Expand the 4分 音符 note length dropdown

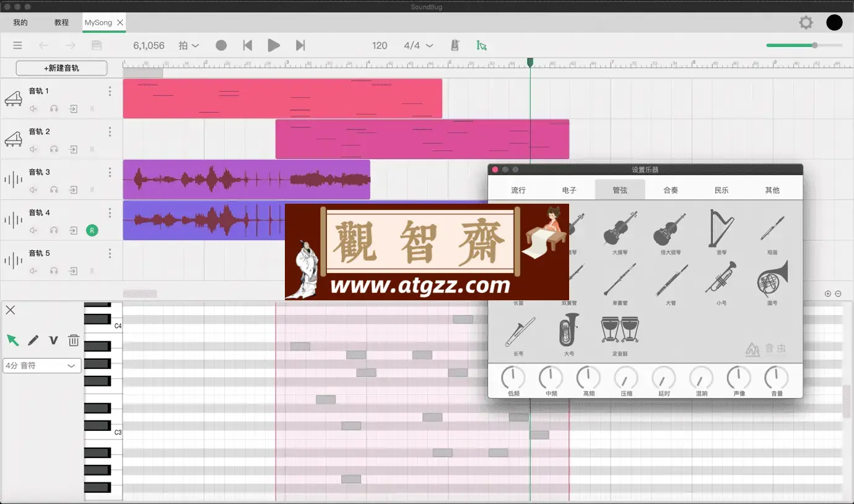[x=41, y=365]
